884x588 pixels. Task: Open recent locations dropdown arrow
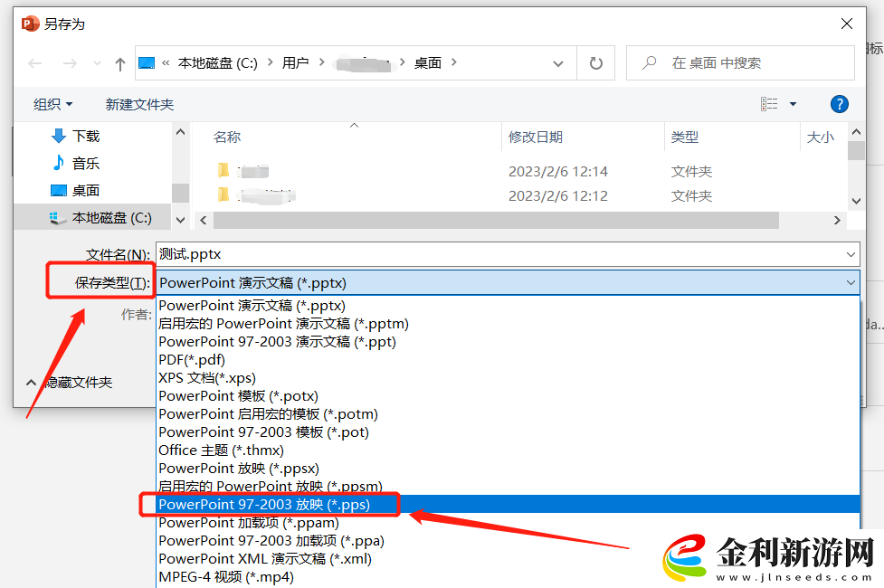97,63
